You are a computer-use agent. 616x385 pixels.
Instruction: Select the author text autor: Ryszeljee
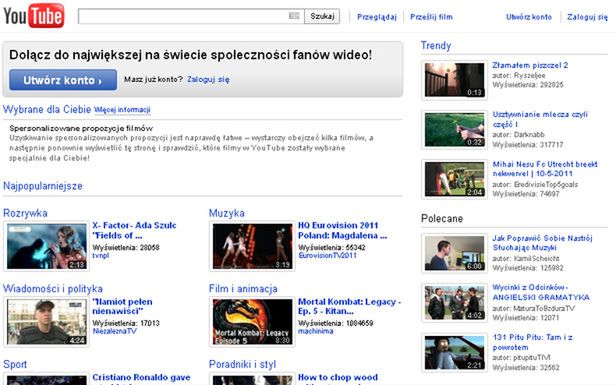click(519, 75)
